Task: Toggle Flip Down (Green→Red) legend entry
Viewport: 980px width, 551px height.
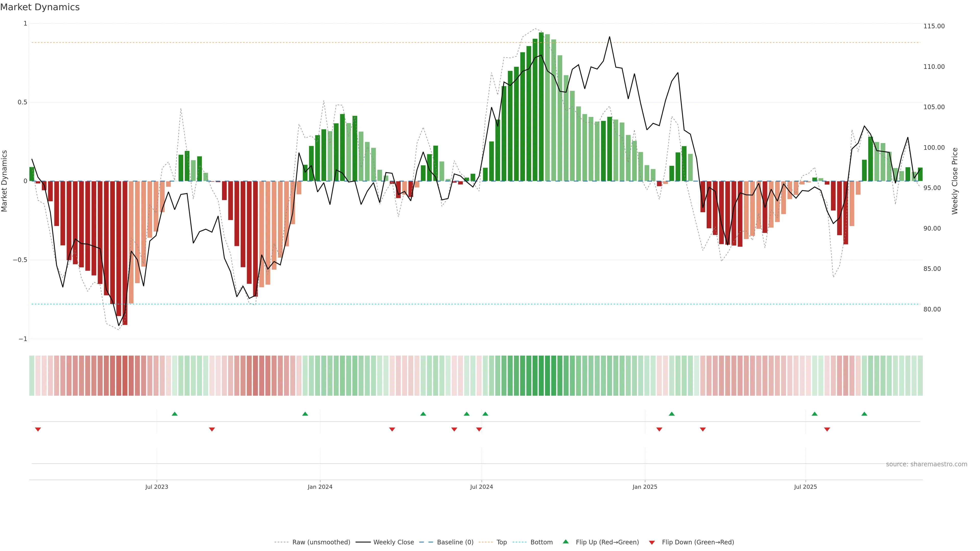Action: point(698,542)
